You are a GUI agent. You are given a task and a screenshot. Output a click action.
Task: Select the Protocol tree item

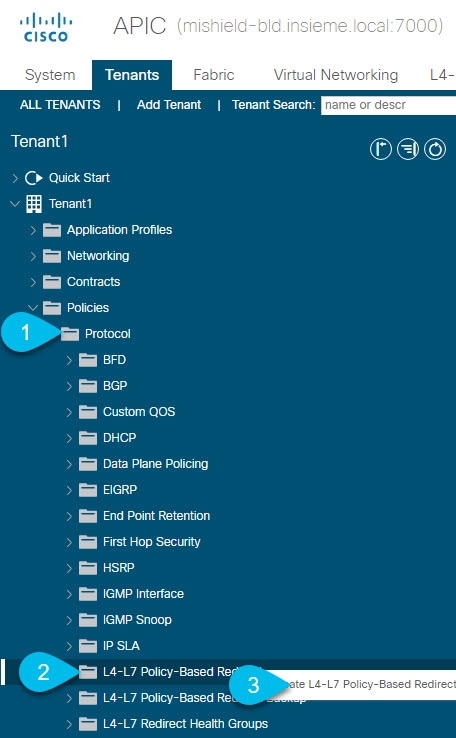coord(108,334)
